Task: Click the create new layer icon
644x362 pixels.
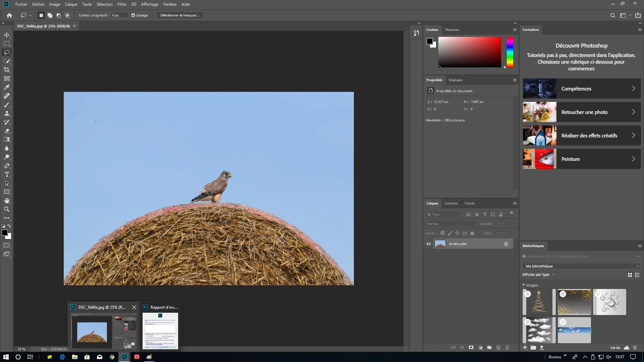Action: click(498, 348)
